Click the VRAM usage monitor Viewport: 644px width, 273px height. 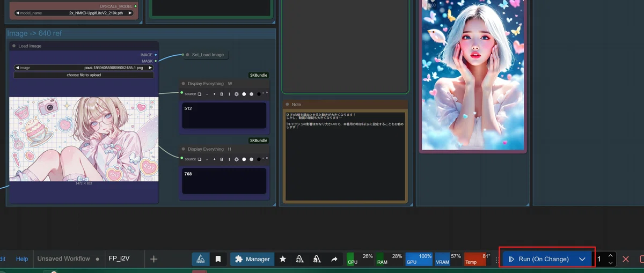tap(448, 259)
